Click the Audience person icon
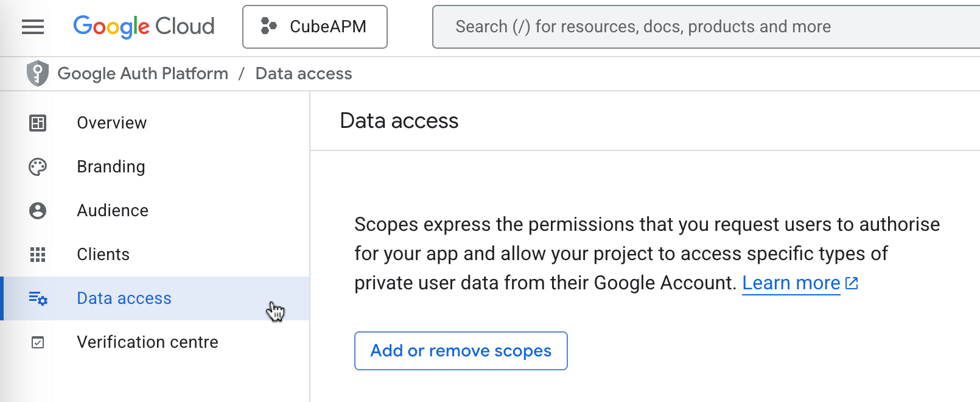The image size is (980, 402). coord(38,211)
